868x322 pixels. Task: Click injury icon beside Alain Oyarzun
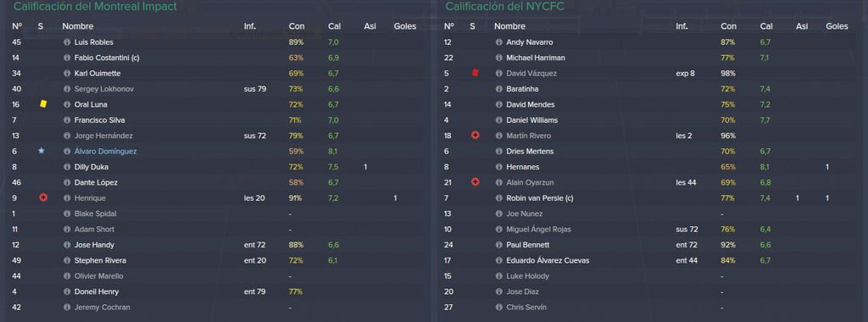tap(475, 182)
